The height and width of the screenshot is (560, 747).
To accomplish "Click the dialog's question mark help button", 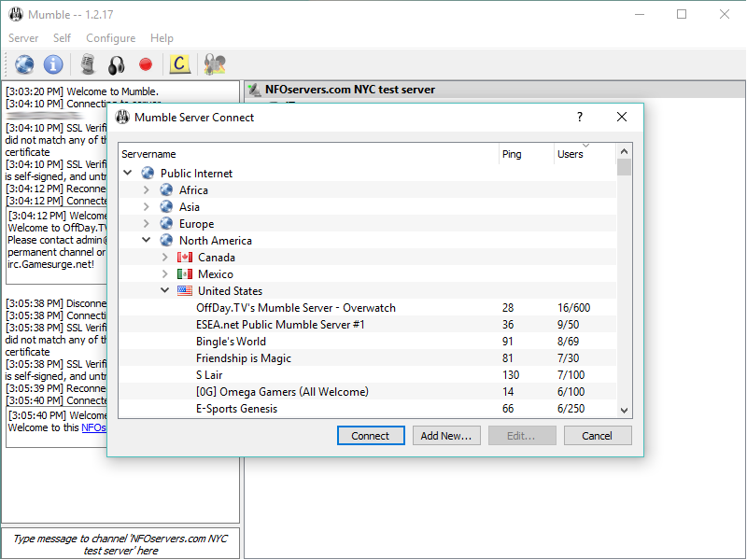I will point(580,117).
